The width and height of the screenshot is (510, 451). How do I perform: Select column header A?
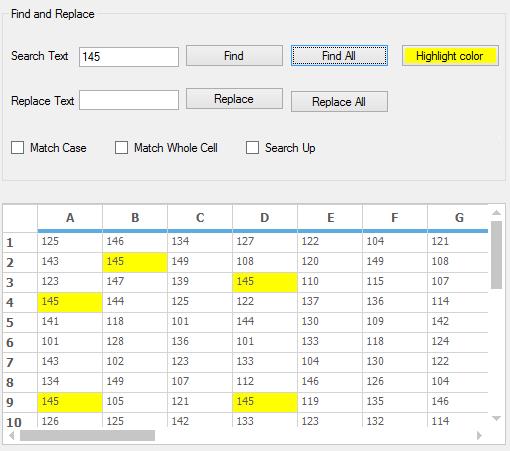coord(70,218)
